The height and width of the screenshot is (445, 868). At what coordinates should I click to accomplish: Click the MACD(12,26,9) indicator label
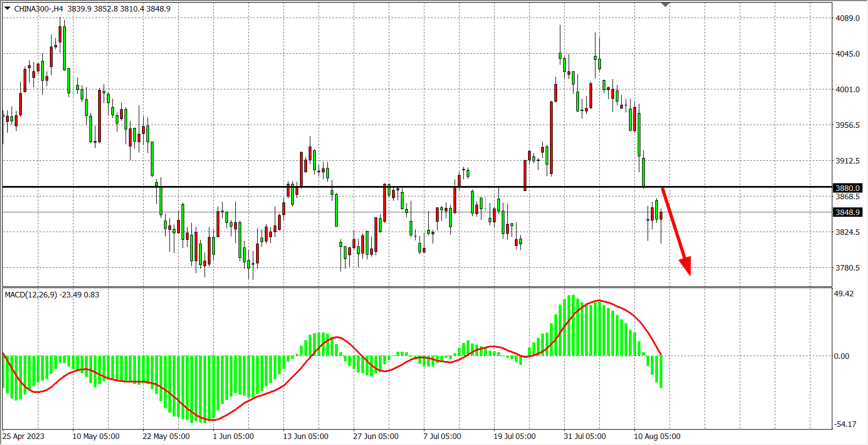coord(31,295)
